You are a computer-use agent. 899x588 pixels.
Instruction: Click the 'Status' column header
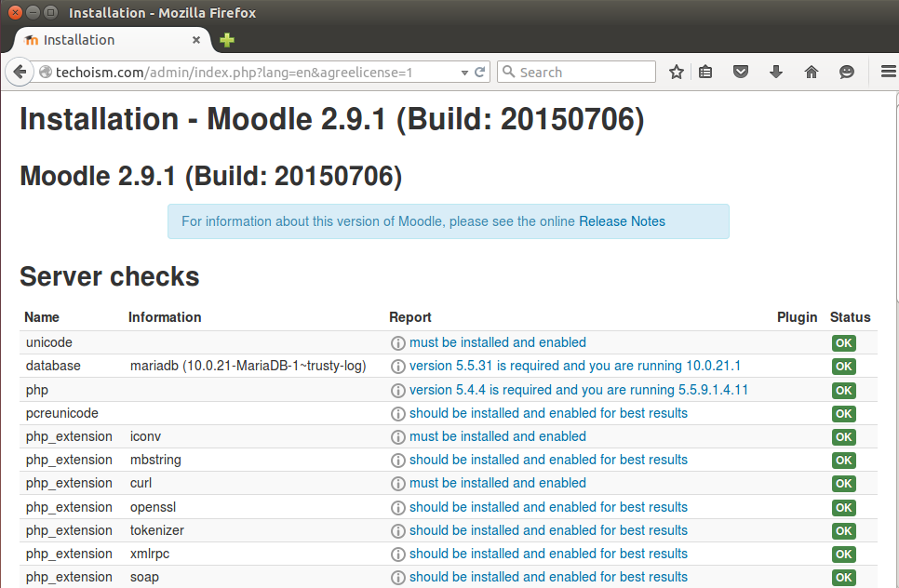851,317
